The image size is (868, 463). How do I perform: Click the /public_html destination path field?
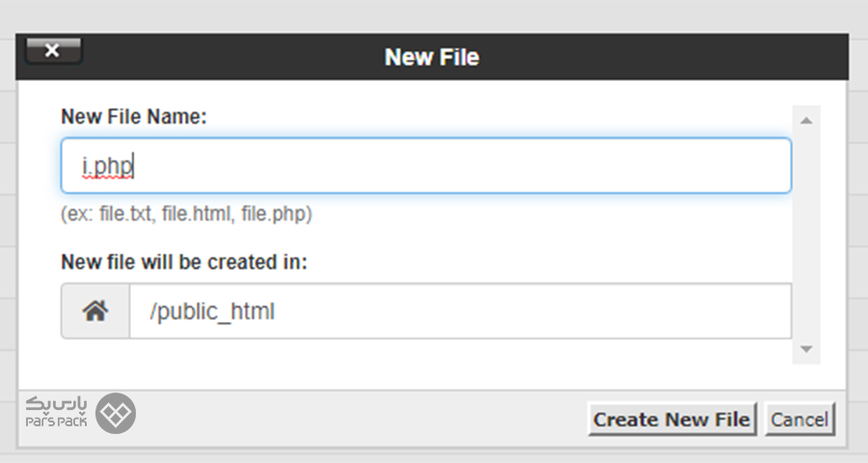[x=461, y=311]
